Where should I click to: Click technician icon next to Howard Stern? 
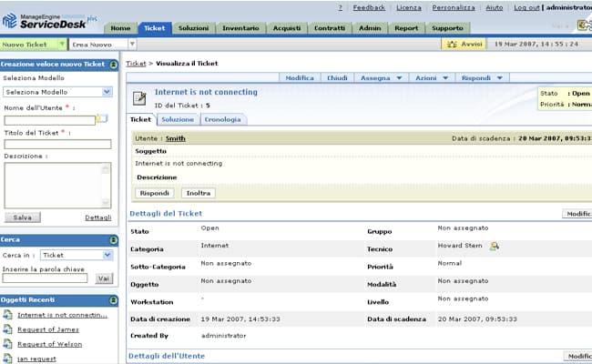coord(495,247)
